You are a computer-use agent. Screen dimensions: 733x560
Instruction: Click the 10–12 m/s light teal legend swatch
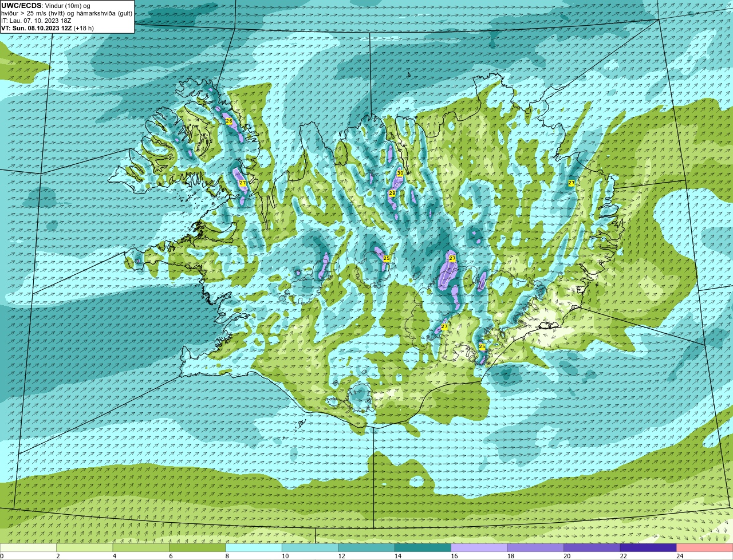click(x=310, y=547)
